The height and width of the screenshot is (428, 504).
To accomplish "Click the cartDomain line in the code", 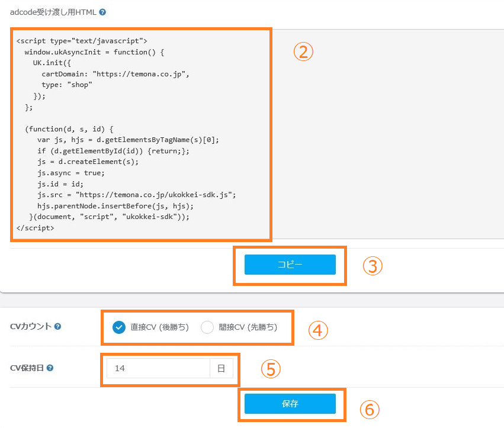I will tap(115, 74).
